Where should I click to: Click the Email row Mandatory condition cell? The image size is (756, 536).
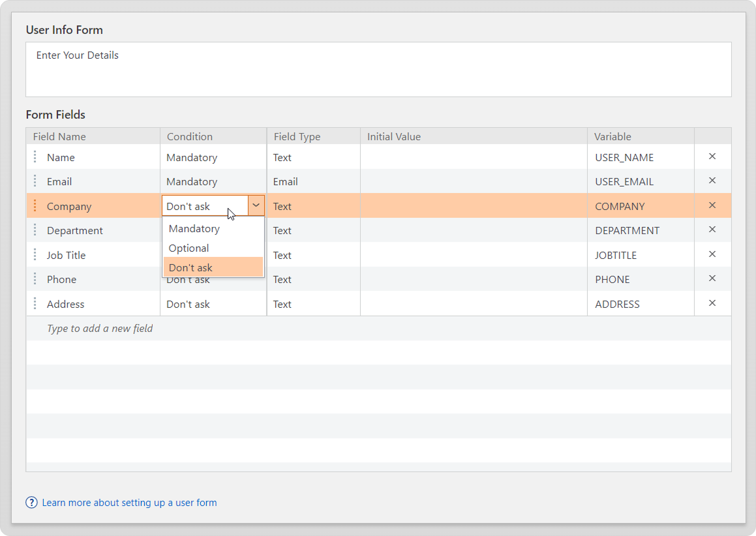(x=213, y=181)
